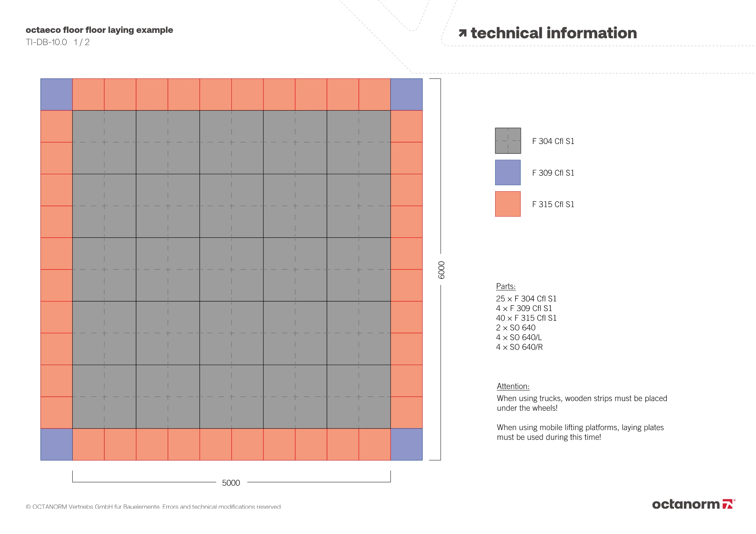Click the TI-DB-10.0 document number
Image resolution: width=756 pixels, height=534 pixels.
pyautogui.click(x=46, y=42)
